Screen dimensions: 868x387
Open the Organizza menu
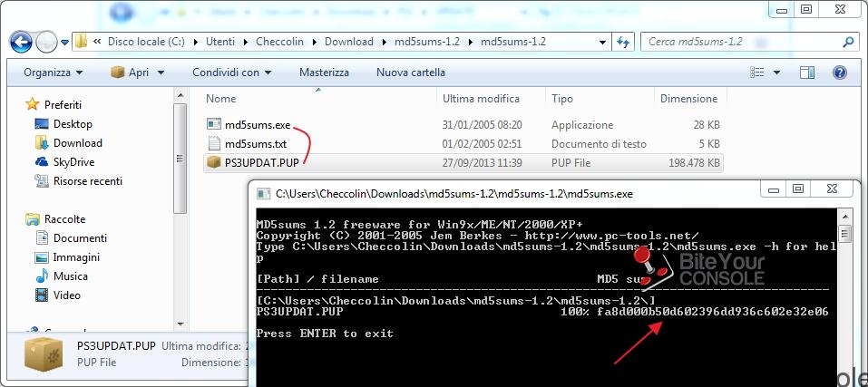click(x=54, y=73)
